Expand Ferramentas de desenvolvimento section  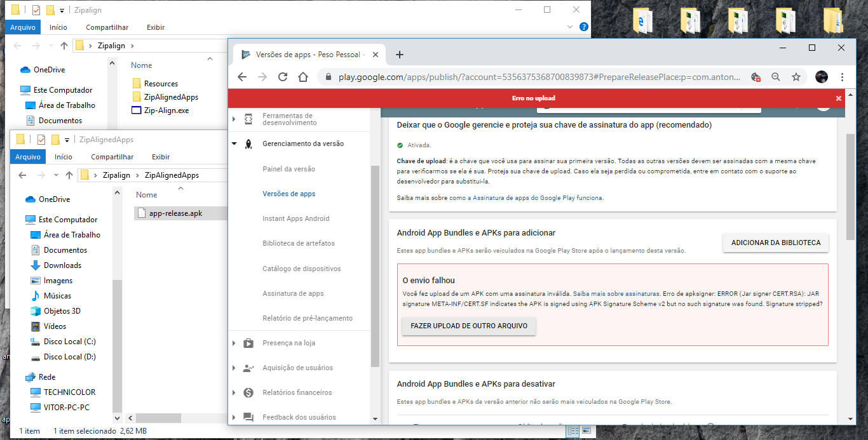(x=234, y=119)
